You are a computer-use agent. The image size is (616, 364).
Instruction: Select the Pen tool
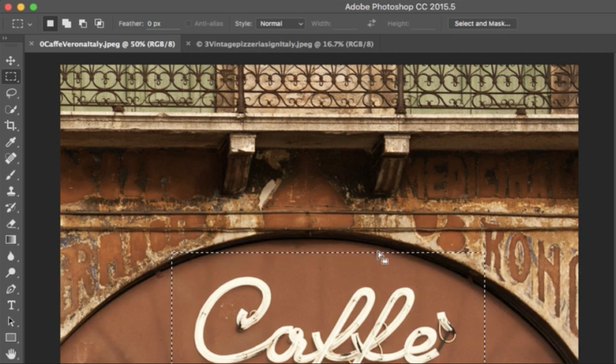[11, 289]
